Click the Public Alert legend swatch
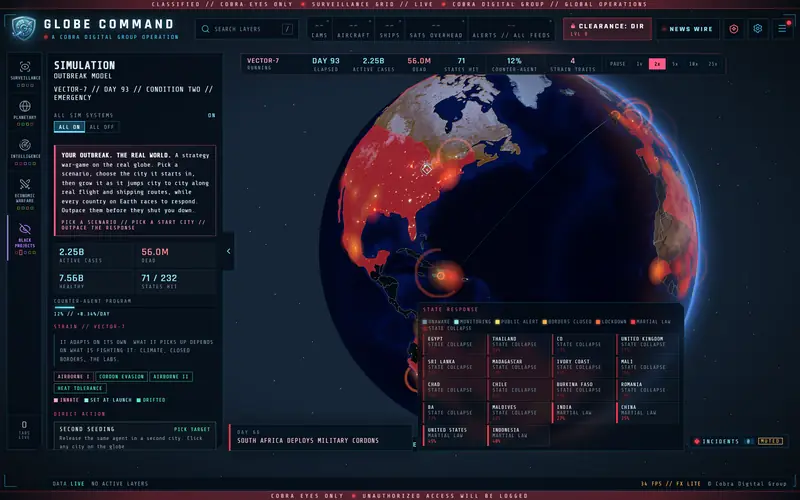Viewport: 800px width, 500px height. [x=497, y=322]
